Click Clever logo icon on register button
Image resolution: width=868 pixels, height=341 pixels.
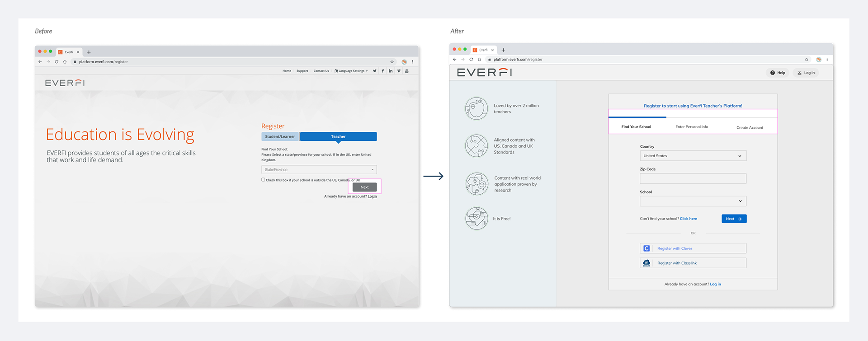pyautogui.click(x=646, y=248)
